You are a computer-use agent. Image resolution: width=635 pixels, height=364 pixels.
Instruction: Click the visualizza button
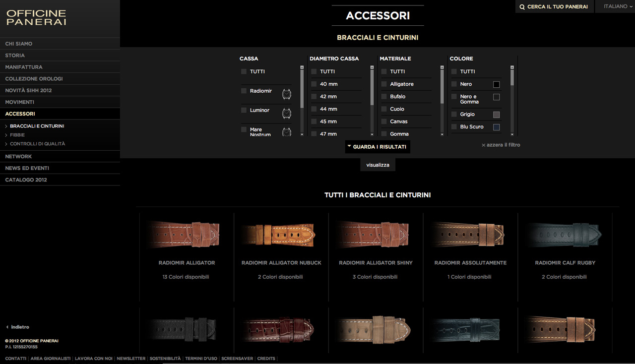378,165
